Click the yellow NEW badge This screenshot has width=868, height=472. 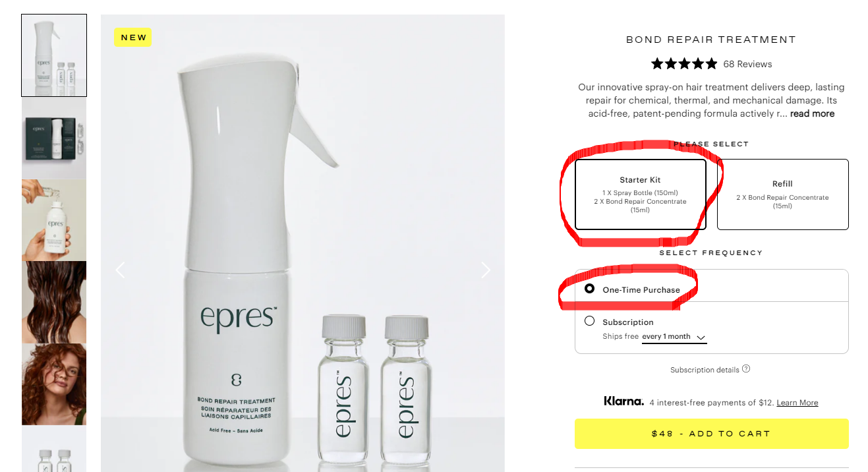[x=133, y=38]
